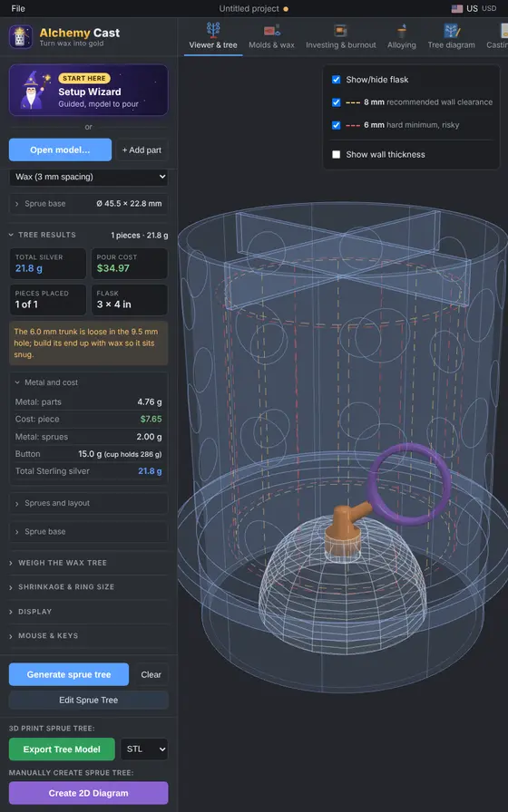Switch to Investing & burnout tab
508x812 pixels.
click(x=340, y=36)
